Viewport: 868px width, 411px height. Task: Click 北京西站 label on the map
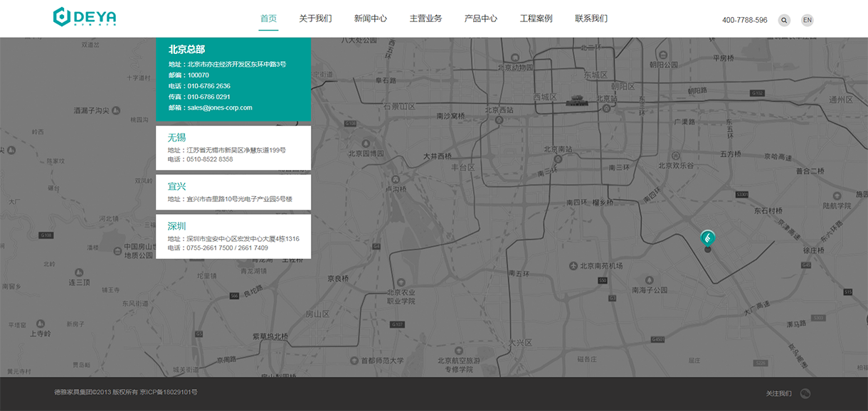pos(499,110)
